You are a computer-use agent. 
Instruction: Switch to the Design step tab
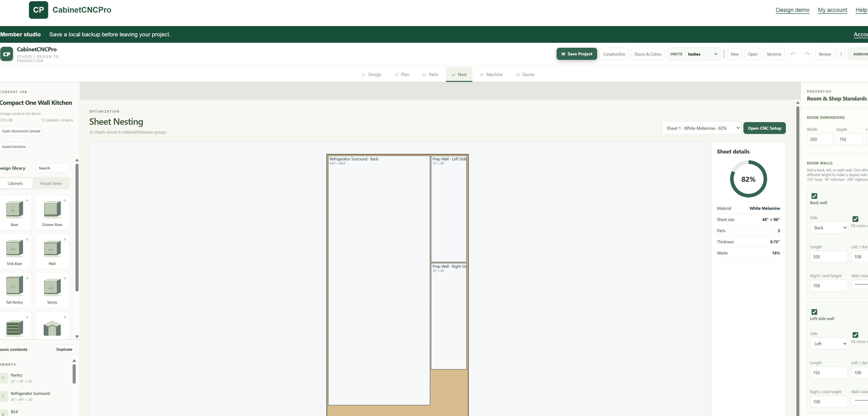(x=371, y=75)
